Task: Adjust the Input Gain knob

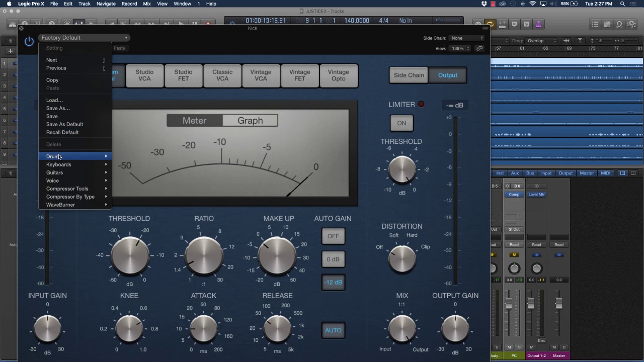Action: click(x=47, y=329)
